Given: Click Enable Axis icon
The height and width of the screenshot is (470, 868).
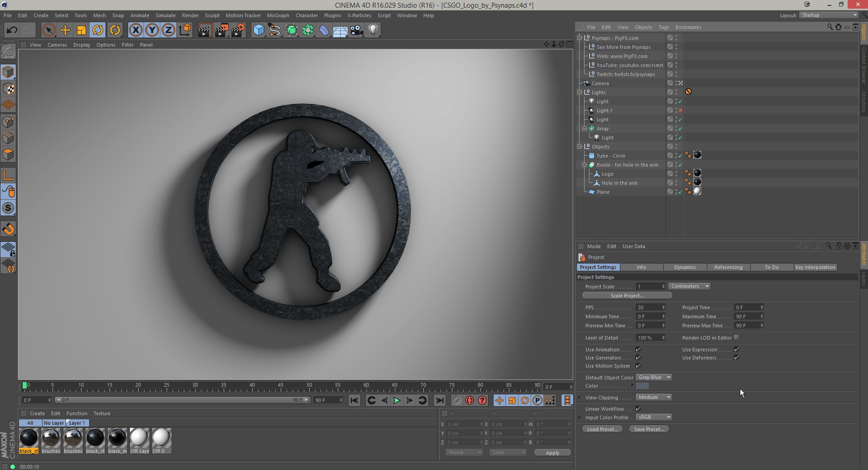Looking at the screenshot, I should point(8,175).
